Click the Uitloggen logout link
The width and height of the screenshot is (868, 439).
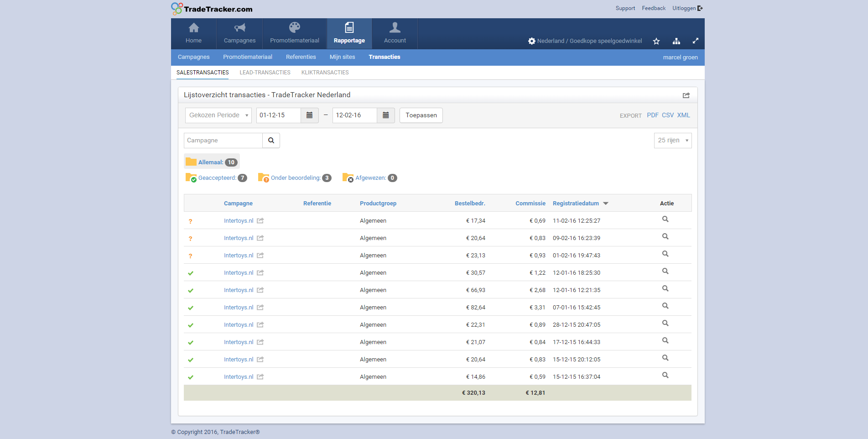(687, 8)
